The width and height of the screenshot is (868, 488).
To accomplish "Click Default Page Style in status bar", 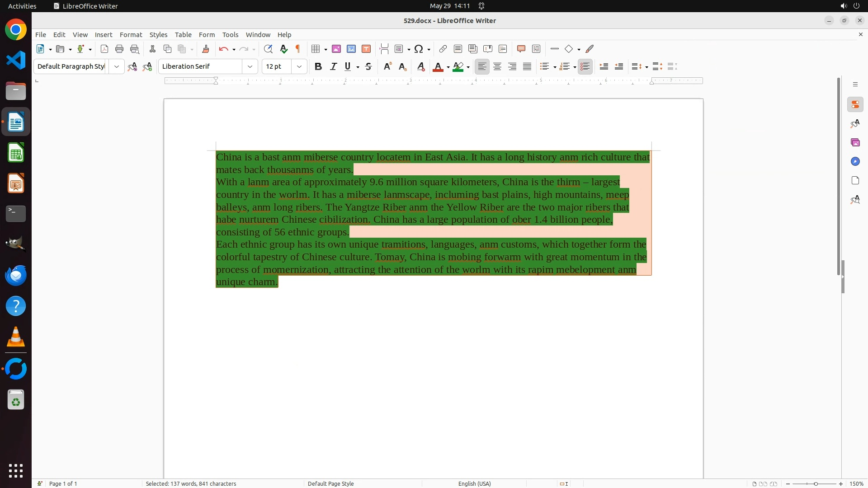I will coord(330,483).
